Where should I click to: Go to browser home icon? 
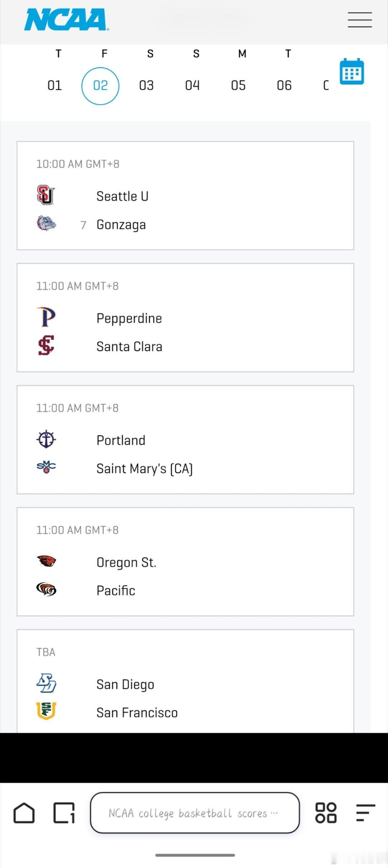coord(24,813)
